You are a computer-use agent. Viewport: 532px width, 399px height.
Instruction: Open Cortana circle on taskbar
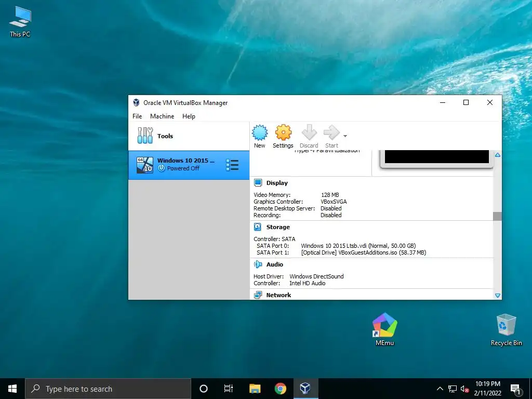coord(203,389)
